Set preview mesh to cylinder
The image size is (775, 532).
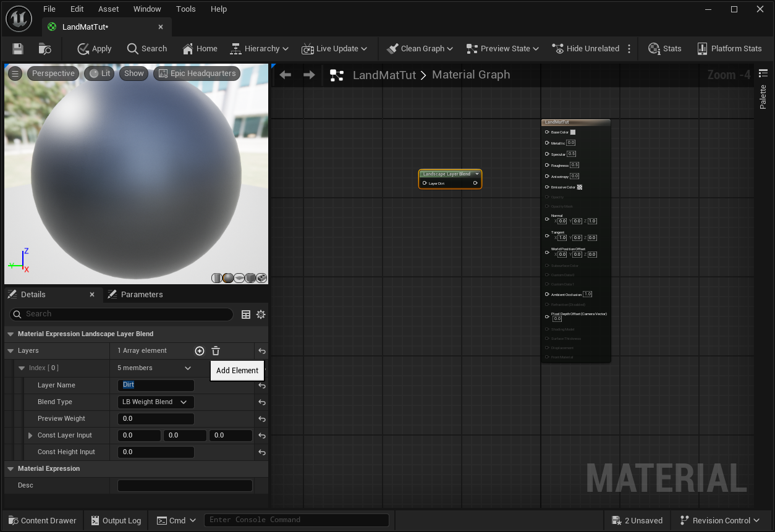point(216,278)
